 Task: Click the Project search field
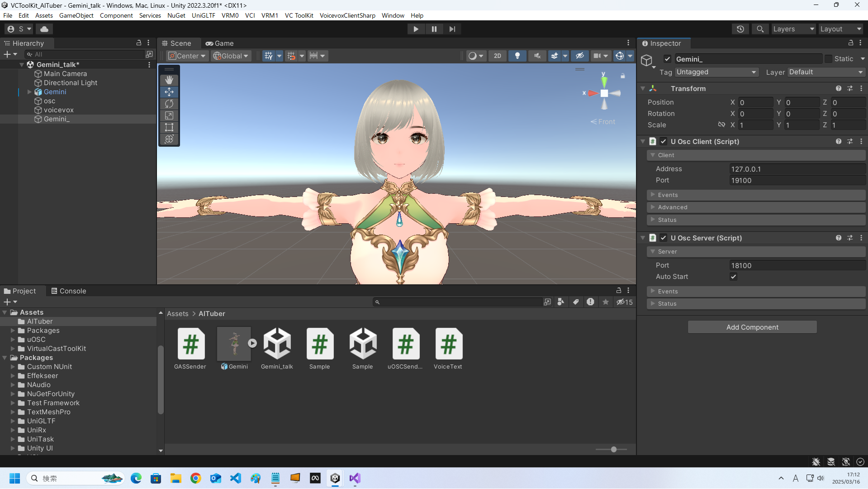(458, 302)
